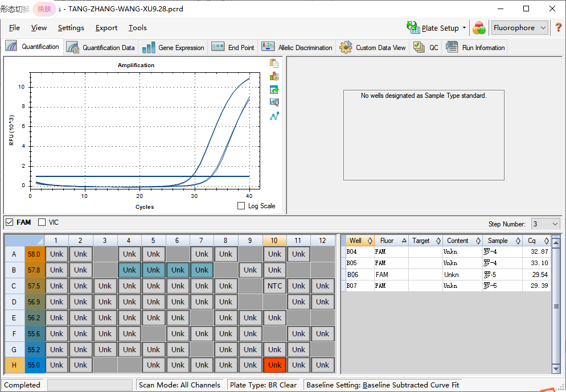Click the Cq column sort diamond
Screen dimensions: 566x392
546,241
